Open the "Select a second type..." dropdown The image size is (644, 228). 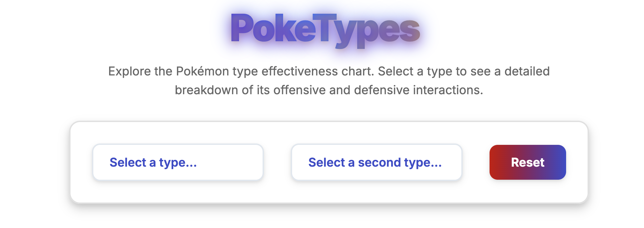tap(376, 162)
